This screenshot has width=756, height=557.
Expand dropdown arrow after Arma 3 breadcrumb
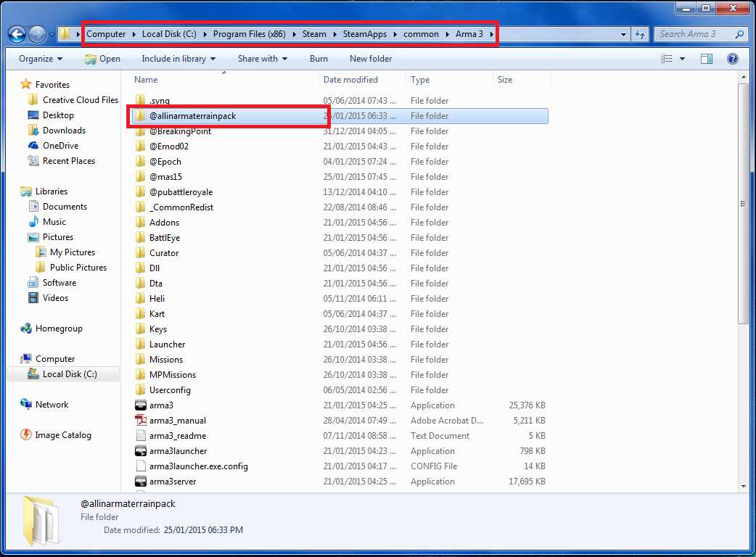(x=491, y=34)
